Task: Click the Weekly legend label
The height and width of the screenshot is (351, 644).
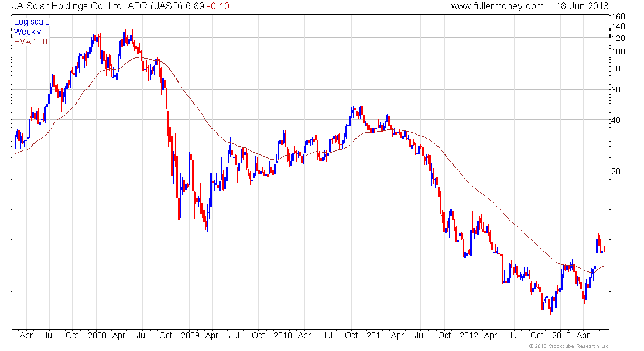Action: click(28, 32)
